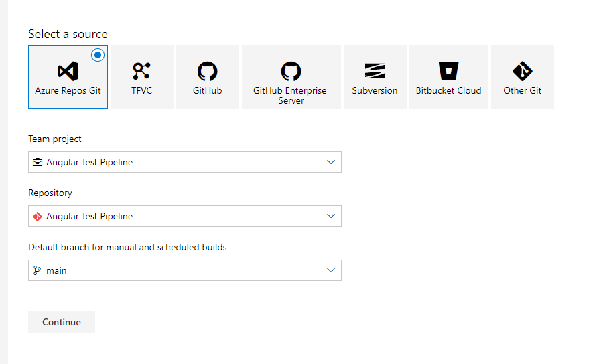Click the git icon in Repository field
Viewport: 605px width, 364px height.
37,216
